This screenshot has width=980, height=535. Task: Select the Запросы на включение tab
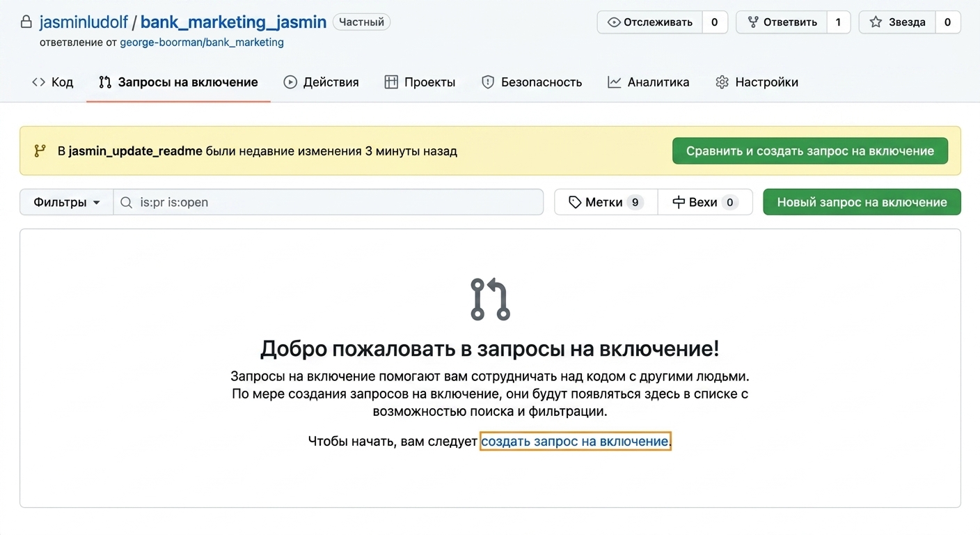point(178,82)
